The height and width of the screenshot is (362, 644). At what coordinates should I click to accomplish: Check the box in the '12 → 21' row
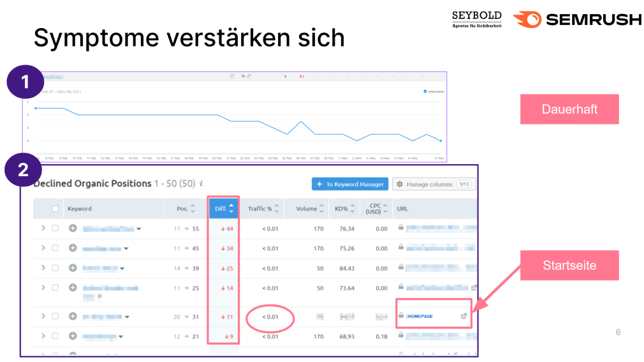point(55,336)
